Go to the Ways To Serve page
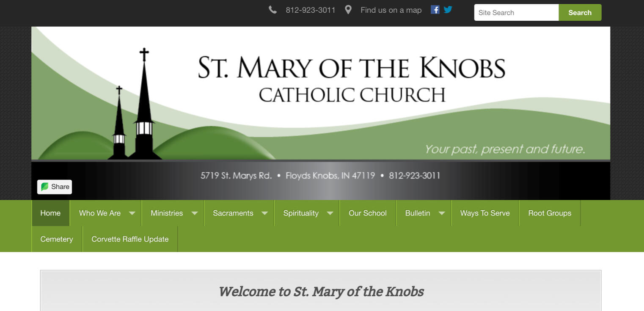644x311 pixels. pyautogui.click(x=485, y=213)
